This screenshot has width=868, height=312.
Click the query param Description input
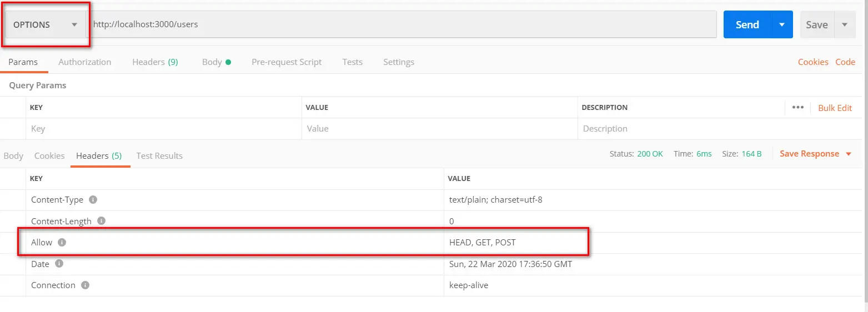pos(720,128)
